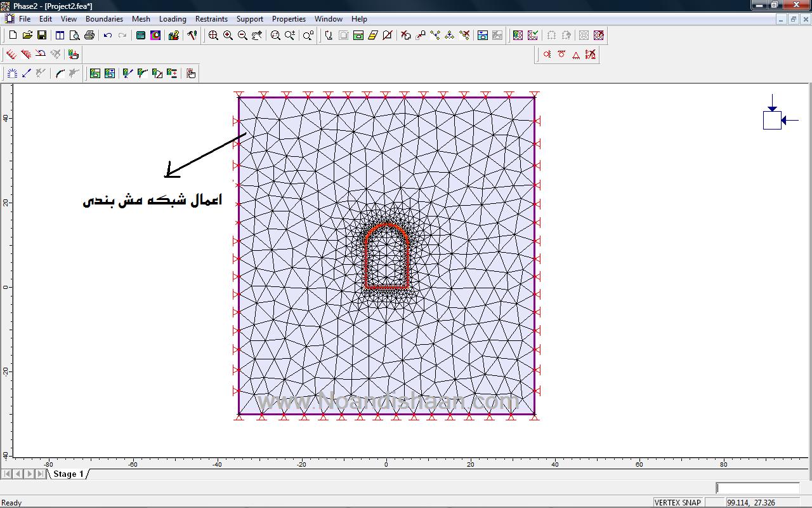Screen dimensions: 812x508
Task: Open the Boundaries menu
Action: 104,19
